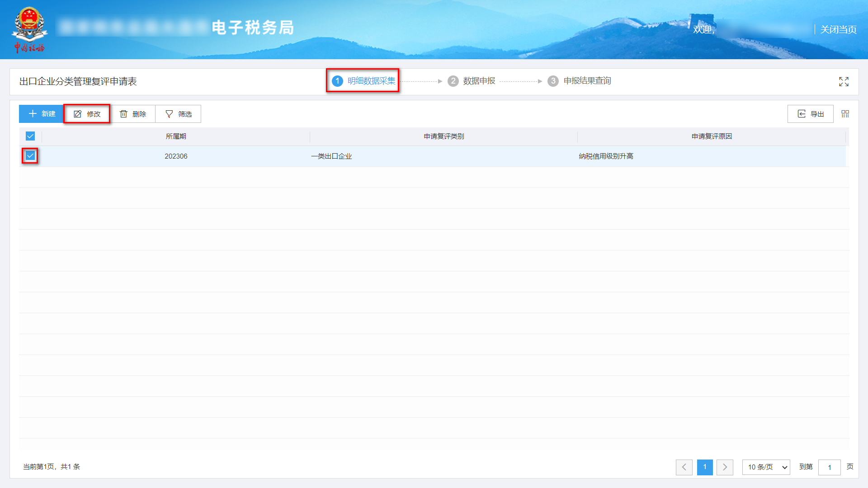868x488 pixels.
Task: Click the 到第 page number input field
Action: [x=830, y=467]
